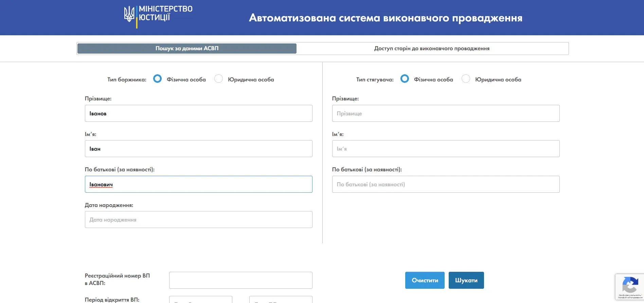Viewport: 644px width, 303px height.
Task: Switch to Пошук за даними АСВП tab
Action: tap(187, 49)
